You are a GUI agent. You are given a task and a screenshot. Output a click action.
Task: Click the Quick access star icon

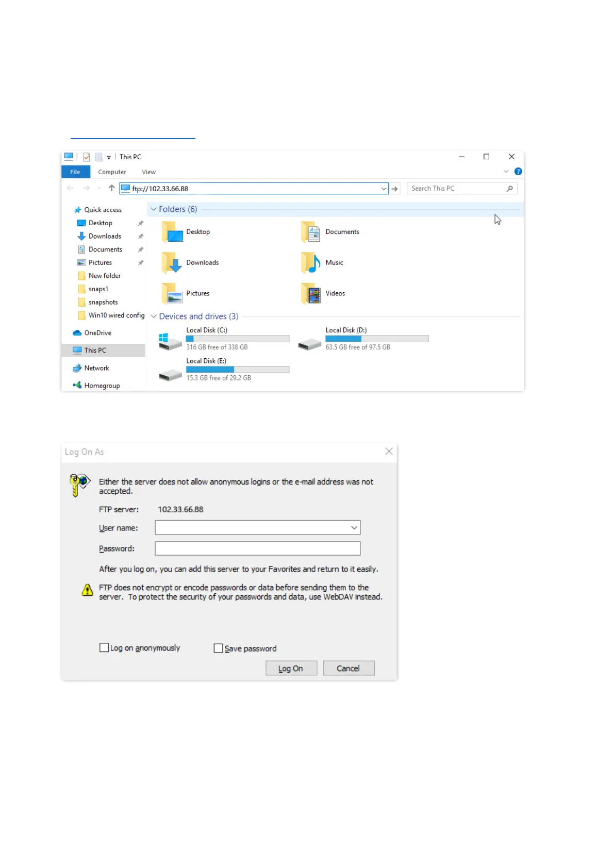click(x=78, y=210)
